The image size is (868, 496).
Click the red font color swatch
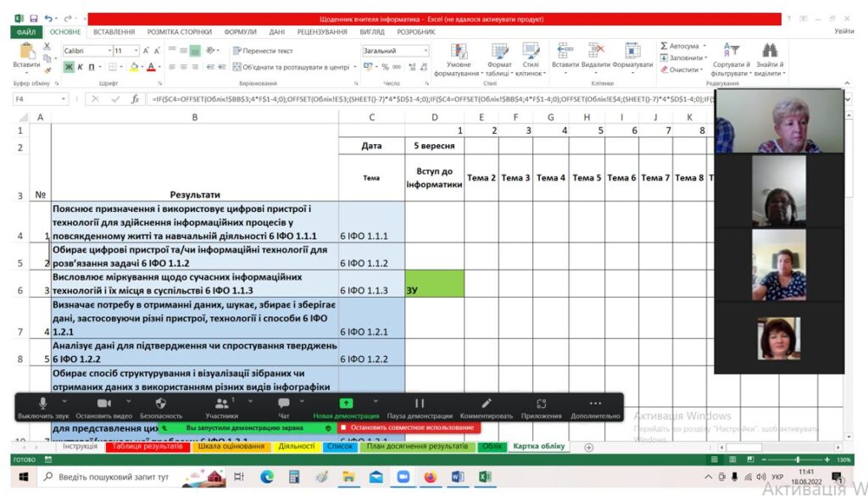click(149, 68)
